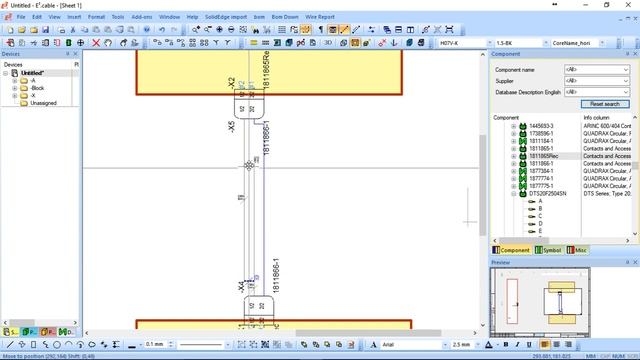Click the grid list view icon

tap(282, 30)
